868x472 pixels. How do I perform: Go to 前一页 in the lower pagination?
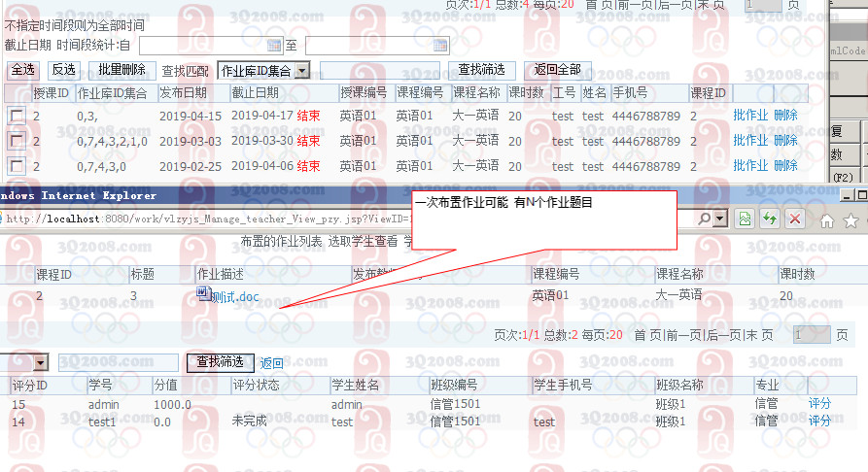[x=683, y=335]
